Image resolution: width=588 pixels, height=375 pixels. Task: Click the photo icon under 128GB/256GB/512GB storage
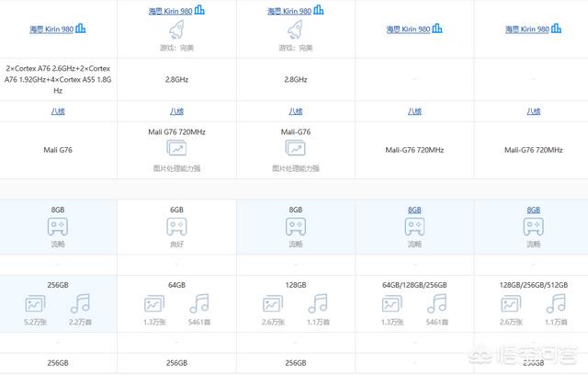pos(511,303)
